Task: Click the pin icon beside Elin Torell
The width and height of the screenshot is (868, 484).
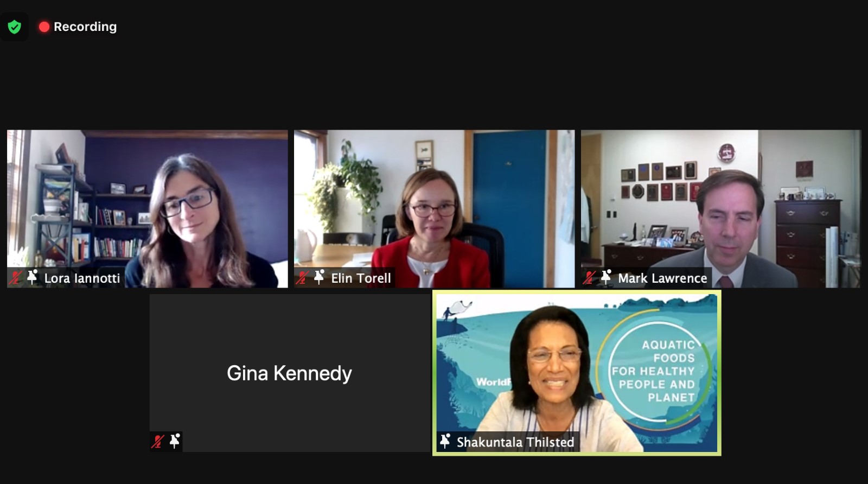Action: pyautogui.click(x=320, y=277)
